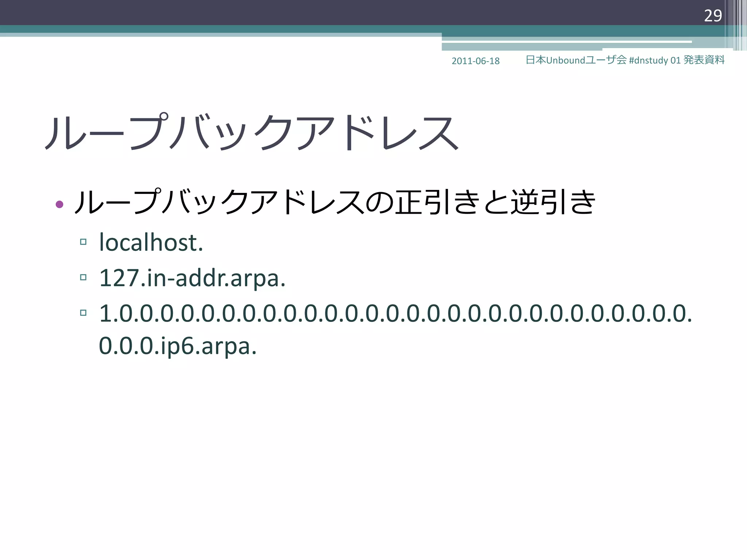Click the footer text 日本Unboundユーザ会 #dnstudy 01 発表資料
Image resolution: width=747 pixels, height=560 pixels.
pyautogui.click(x=625, y=60)
